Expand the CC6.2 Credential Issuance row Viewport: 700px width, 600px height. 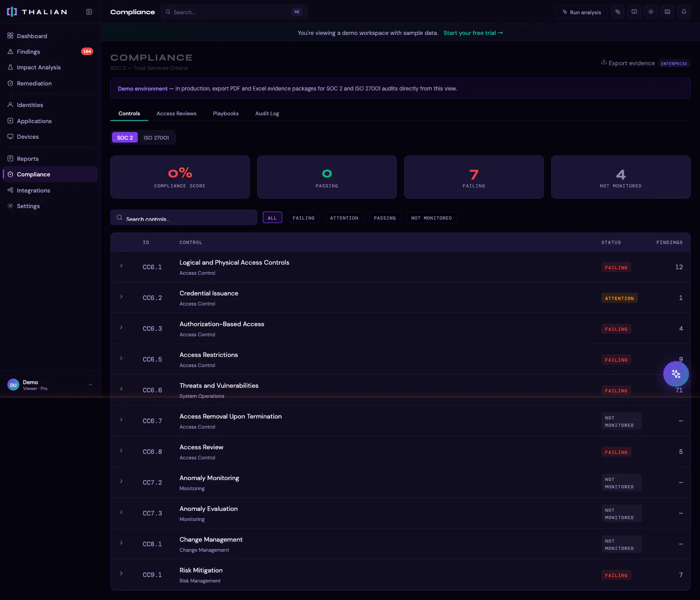tap(121, 297)
